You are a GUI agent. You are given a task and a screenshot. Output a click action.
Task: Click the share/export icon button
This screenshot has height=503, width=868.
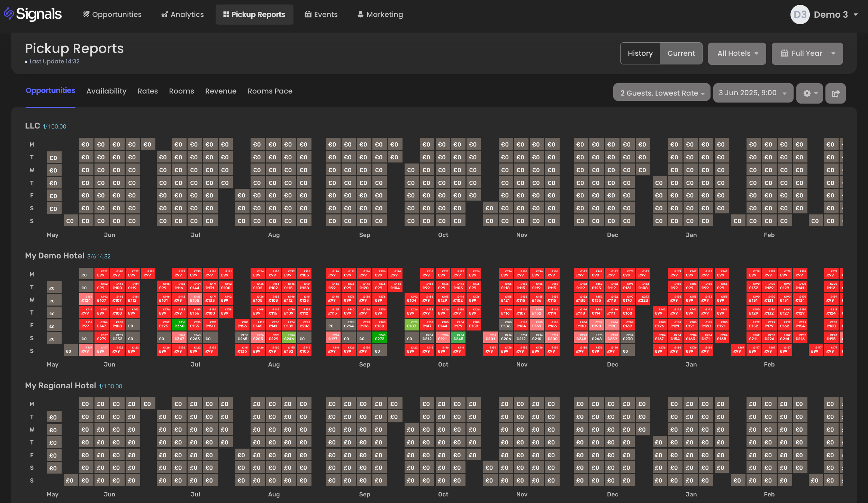(835, 93)
